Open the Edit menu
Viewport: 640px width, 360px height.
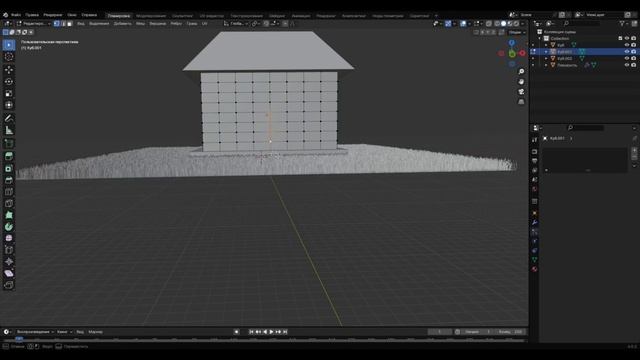click(32, 15)
